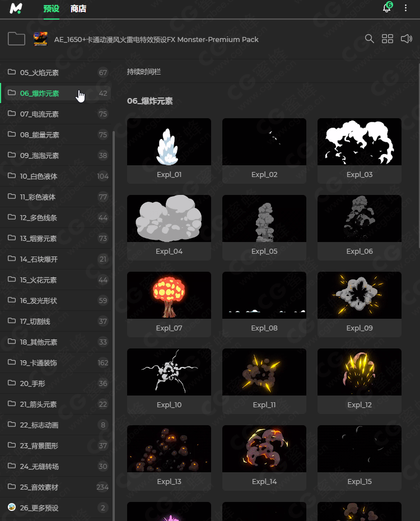Screen dimensions: 420x521
Task: Open the 25_音效素材 folder
Action: pyautogui.click(x=56, y=487)
